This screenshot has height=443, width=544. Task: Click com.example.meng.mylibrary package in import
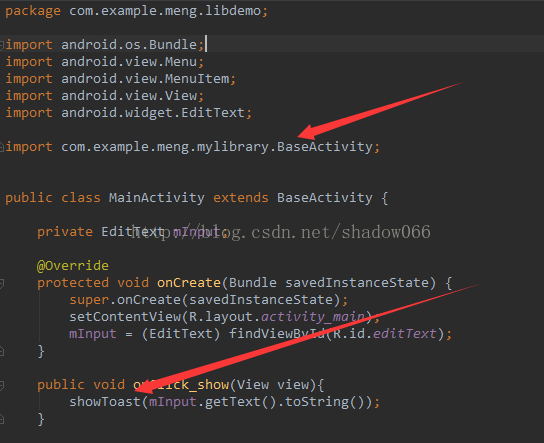165,147
